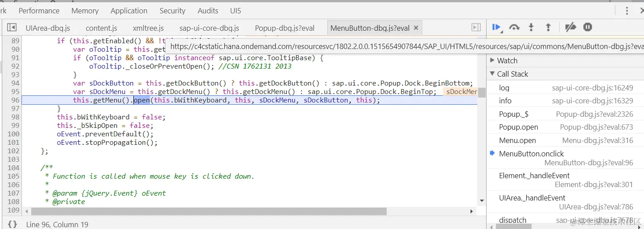
Task: Open the UI5 tab
Action: 235,11
